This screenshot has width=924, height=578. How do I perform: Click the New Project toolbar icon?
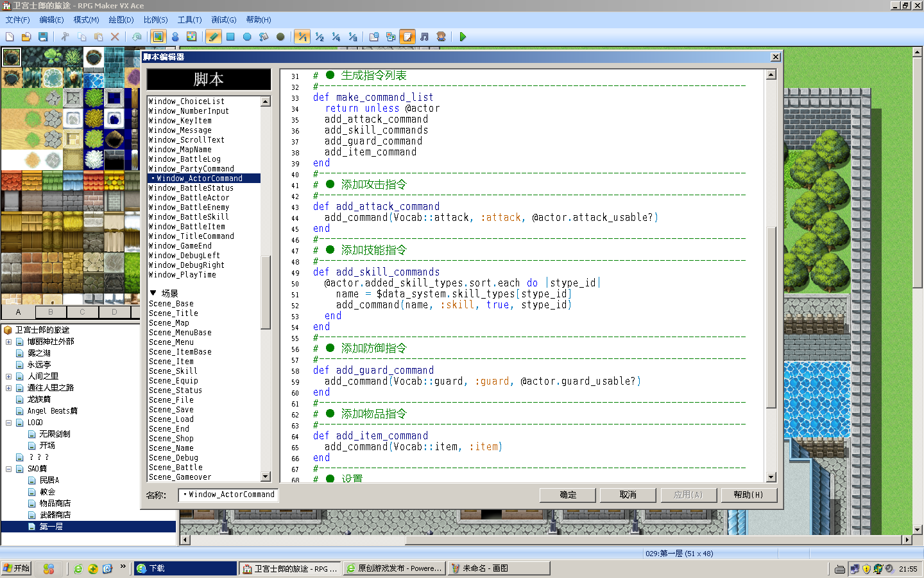[10, 37]
